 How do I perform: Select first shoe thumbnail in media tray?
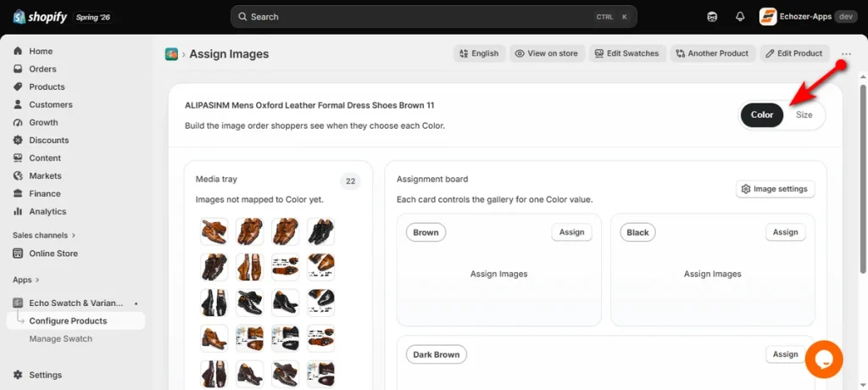[x=214, y=231]
